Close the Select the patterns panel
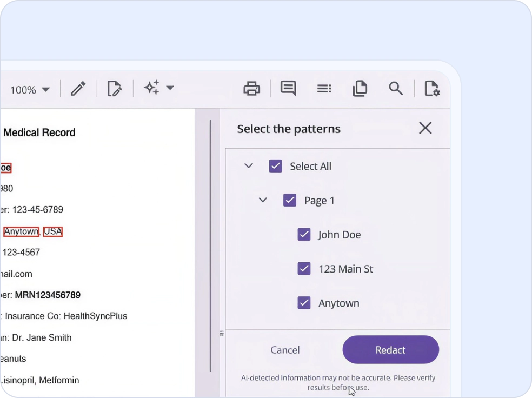The image size is (532, 398). pyautogui.click(x=425, y=128)
